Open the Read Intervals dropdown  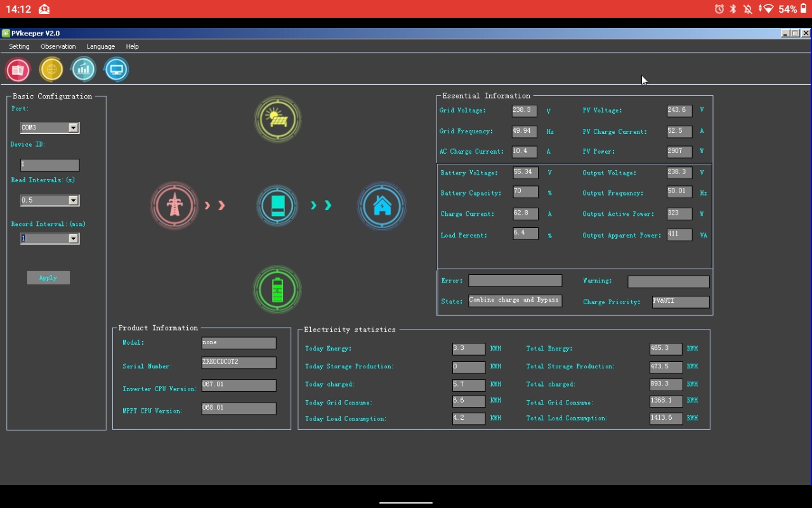(73, 201)
